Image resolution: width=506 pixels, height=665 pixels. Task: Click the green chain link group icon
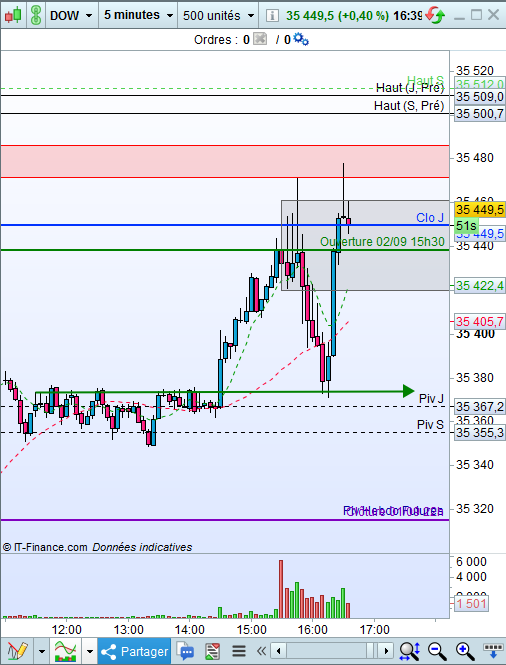pyautogui.click(x=36, y=16)
